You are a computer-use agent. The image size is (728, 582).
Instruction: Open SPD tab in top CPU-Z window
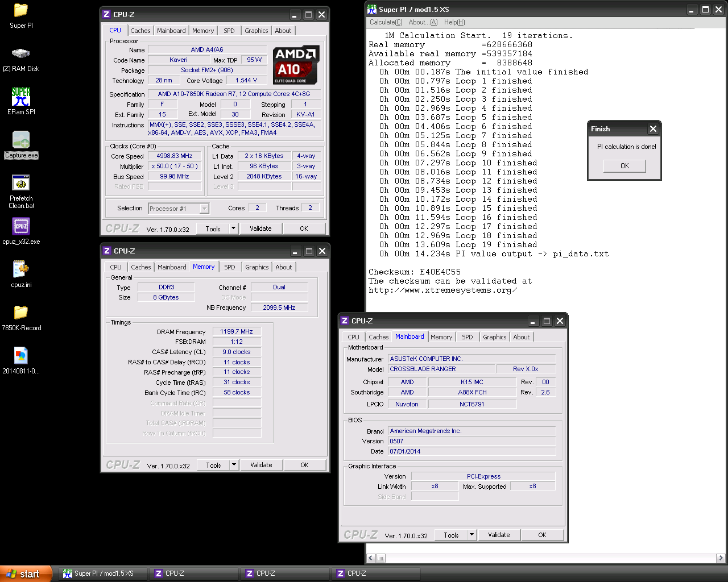(229, 31)
